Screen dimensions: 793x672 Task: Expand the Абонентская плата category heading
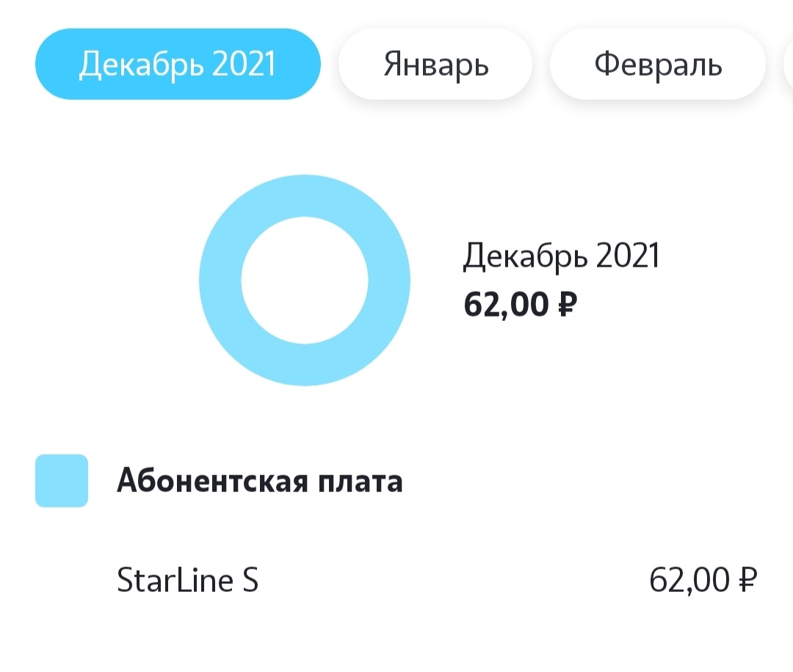click(259, 482)
